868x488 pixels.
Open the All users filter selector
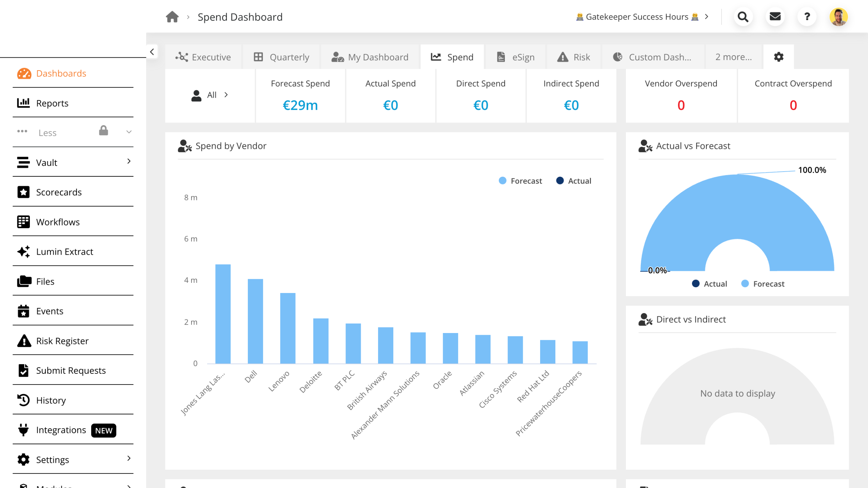(210, 95)
